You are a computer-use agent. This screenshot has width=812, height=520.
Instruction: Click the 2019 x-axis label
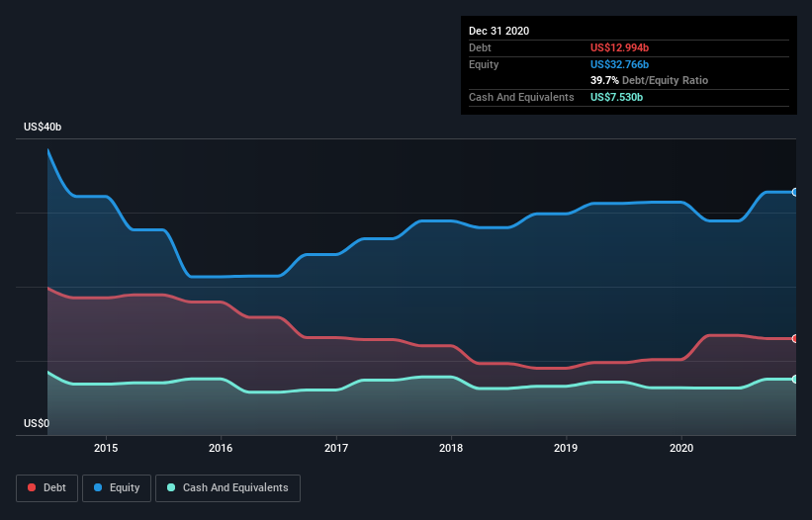(x=566, y=448)
